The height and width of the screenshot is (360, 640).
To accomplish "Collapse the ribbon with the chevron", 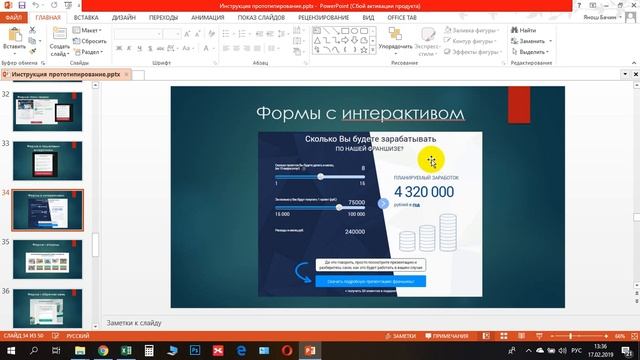I will pos(634,63).
